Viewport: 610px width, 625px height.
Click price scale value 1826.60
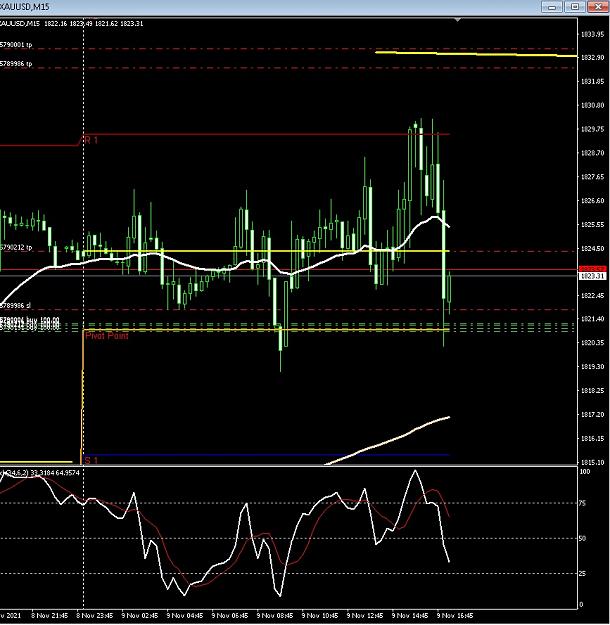click(x=592, y=200)
